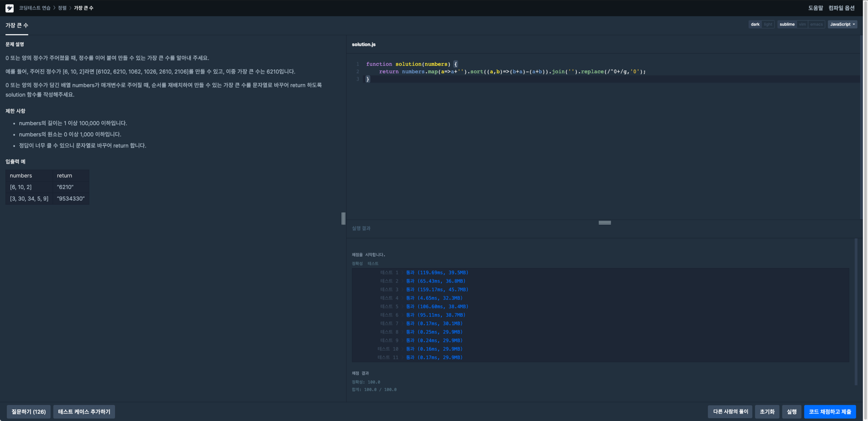
Task: Click the 입출력 예 heading
Action: pos(15,162)
